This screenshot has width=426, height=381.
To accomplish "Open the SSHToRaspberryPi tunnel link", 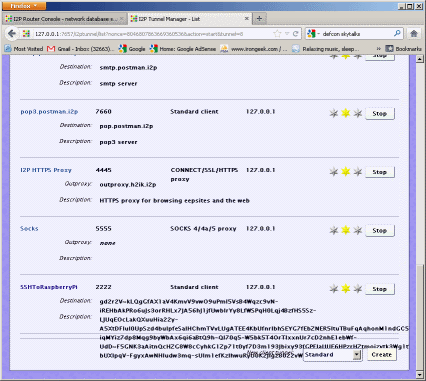I will pyautogui.click(x=49, y=287).
